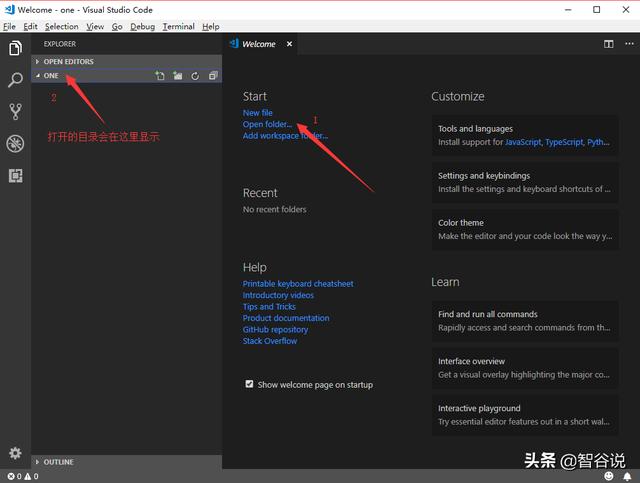The width and height of the screenshot is (640, 483).
Task: Open the File menu
Action: point(9,27)
